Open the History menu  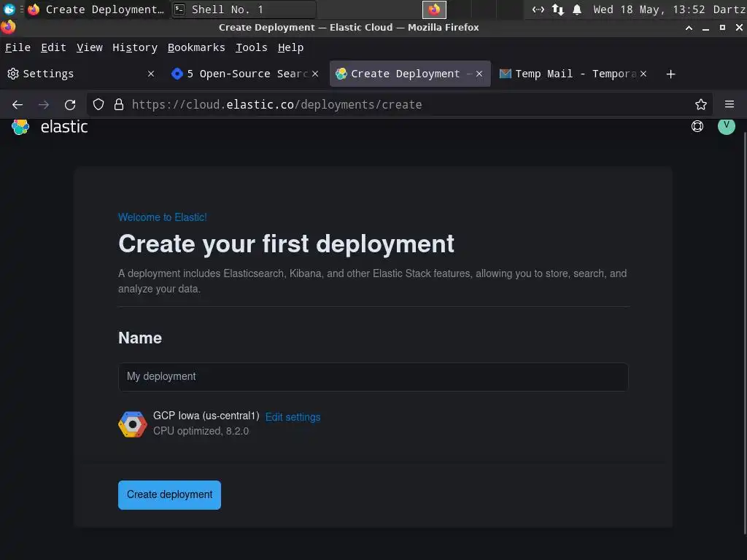(x=135, y=47)
